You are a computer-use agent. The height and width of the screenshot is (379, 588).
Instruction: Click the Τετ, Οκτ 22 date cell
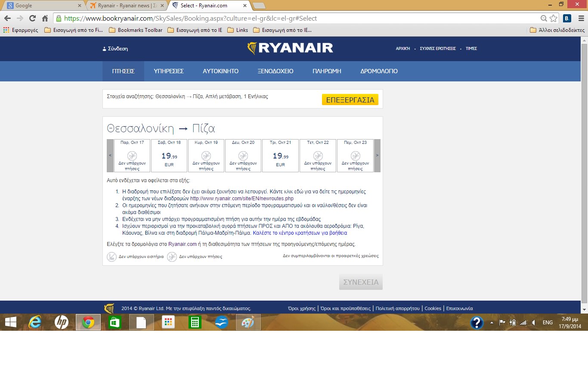click(x=318, y=155)
